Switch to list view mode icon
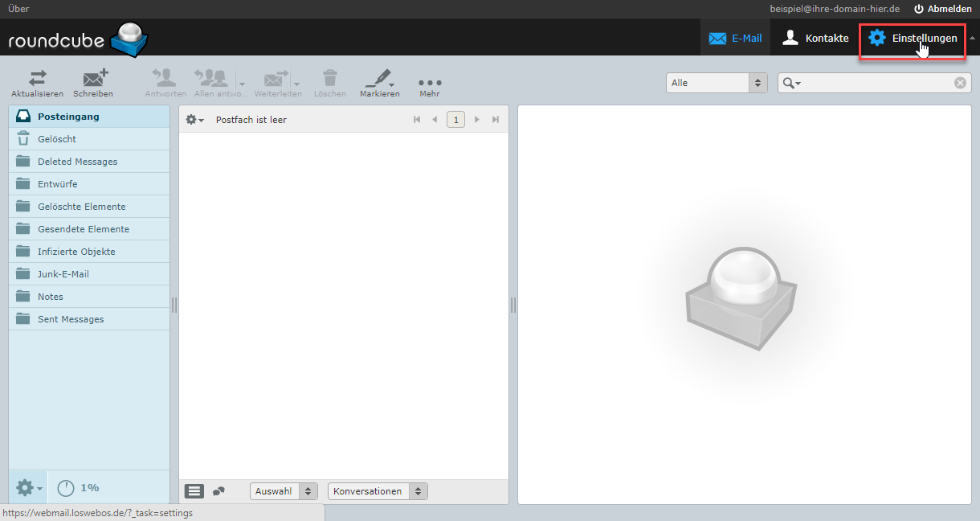Screen dimensions: 980x521 point(194,491)
